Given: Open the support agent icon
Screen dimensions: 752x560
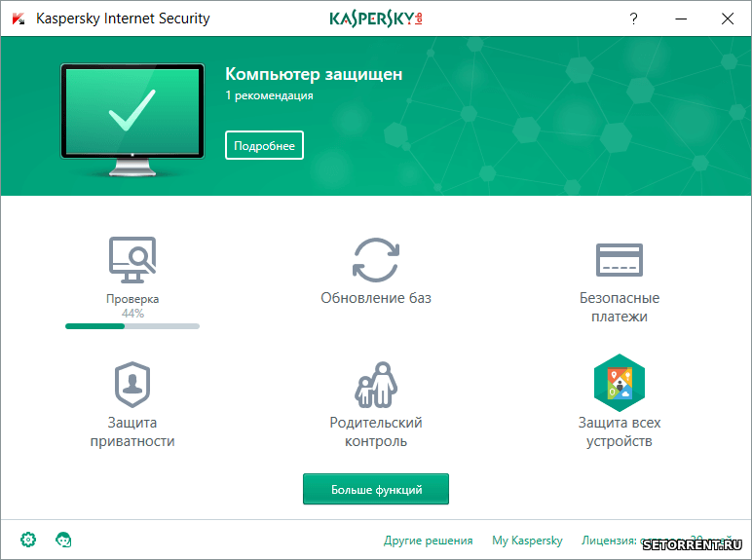Looking at the screenshot, I should [63, 540].
